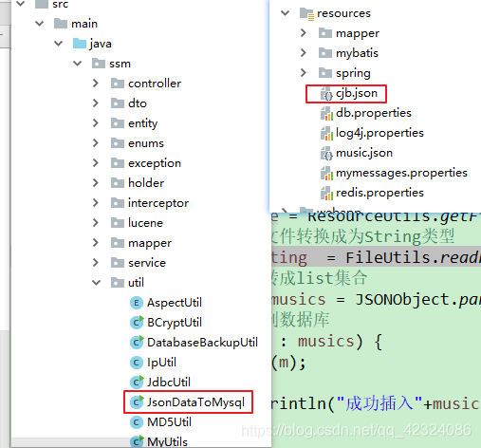Click the JSONObject code line in editor
The width and height of the screenshot is (481, 448).
point(377,299)
